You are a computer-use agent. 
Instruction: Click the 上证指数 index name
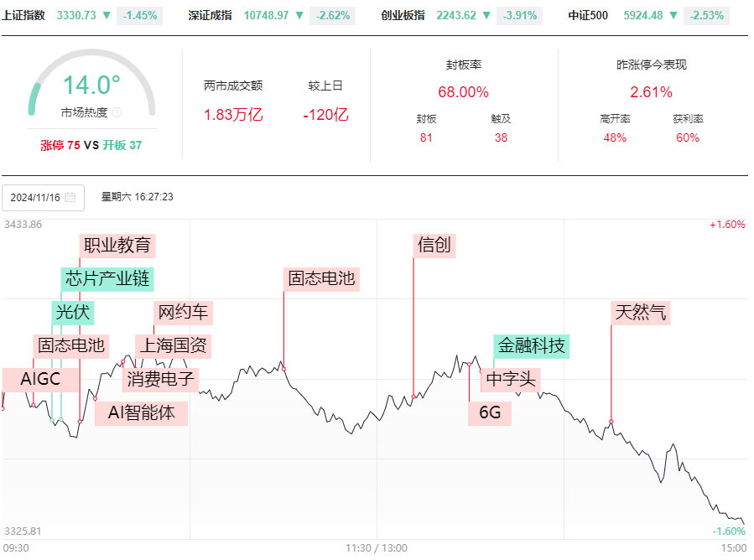(23, 15)
